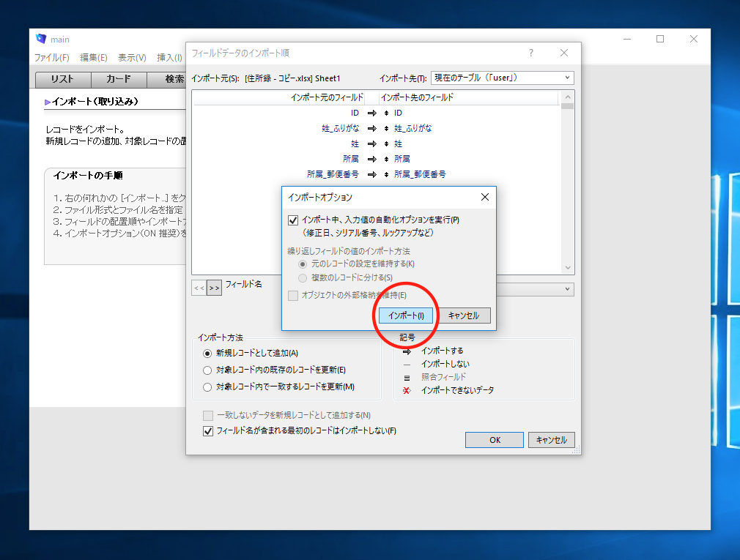Image resolution: width=740 pixels, height=560 pixels.
Task: Switch to the カード tab
Action: coord(119,80)
